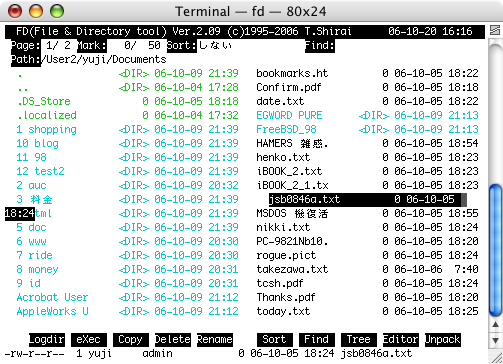503x364 pixels.
Task: Select the '5 doc' directory entry
Action: (128, 227)
